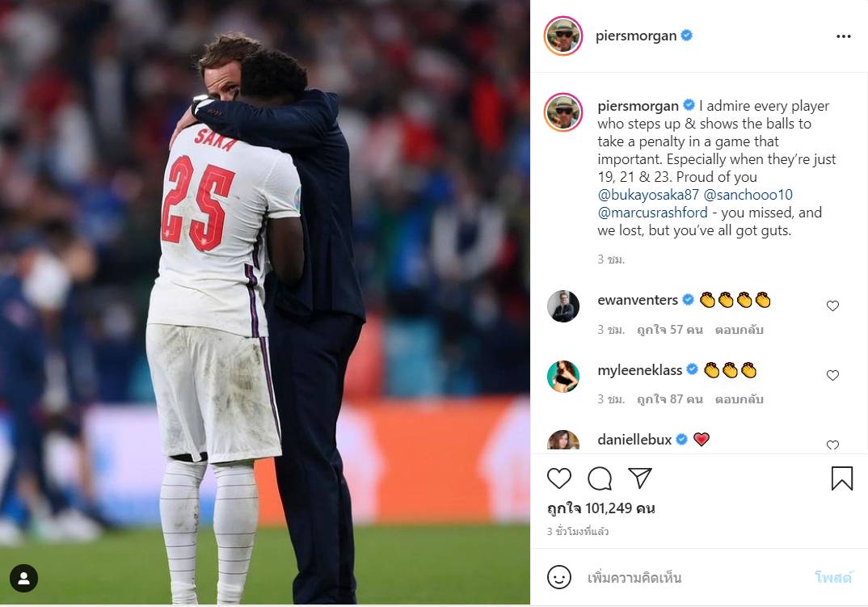Open piersmorgan profile picture in header
Image resolution: width=868 pixels, height=607 pixels.
pyautogui.click(x=563, y=36)
